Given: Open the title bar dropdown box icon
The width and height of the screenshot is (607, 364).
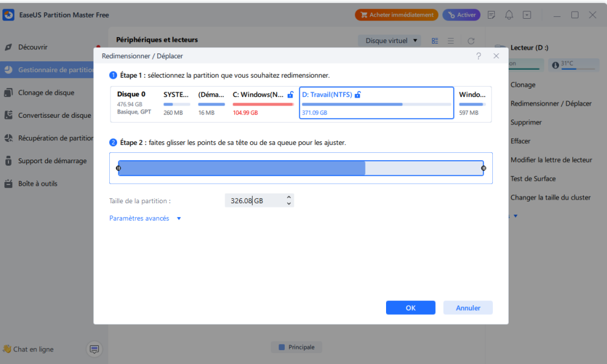Looking at the screenshot, I should 527,15.
